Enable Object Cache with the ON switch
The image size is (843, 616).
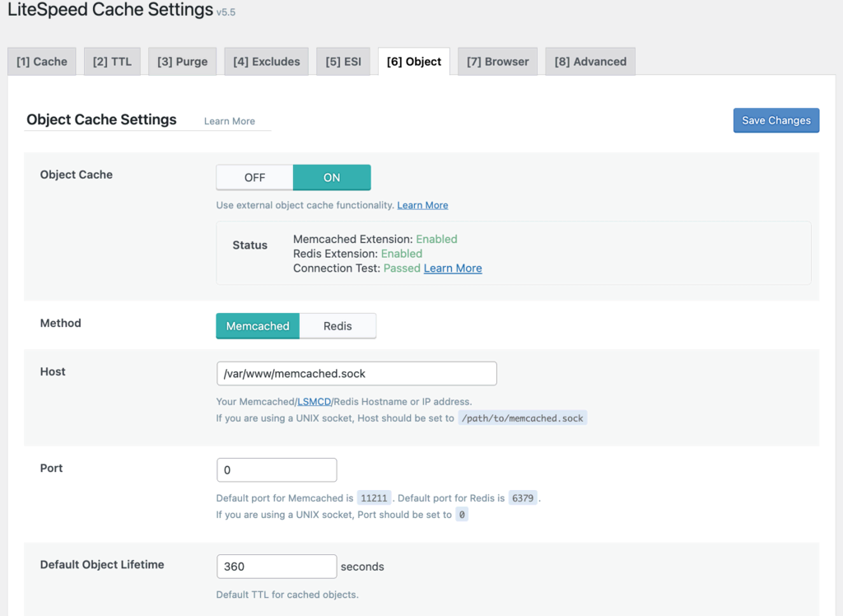tap(332, 177)
